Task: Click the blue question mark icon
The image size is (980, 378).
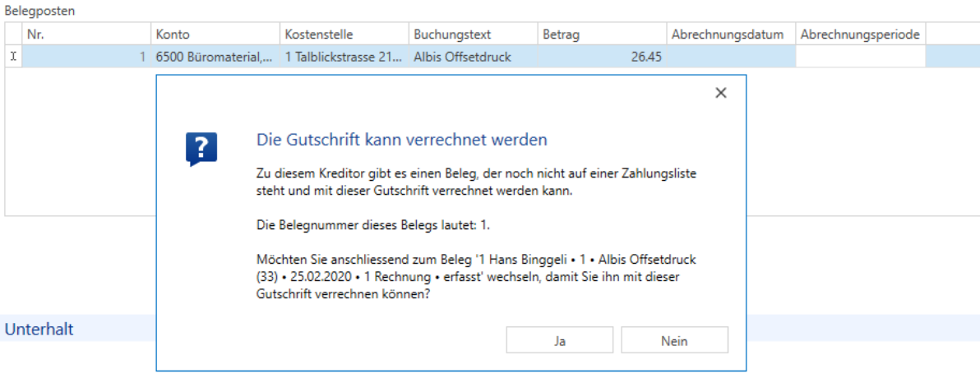Action: tap(201, 150)
